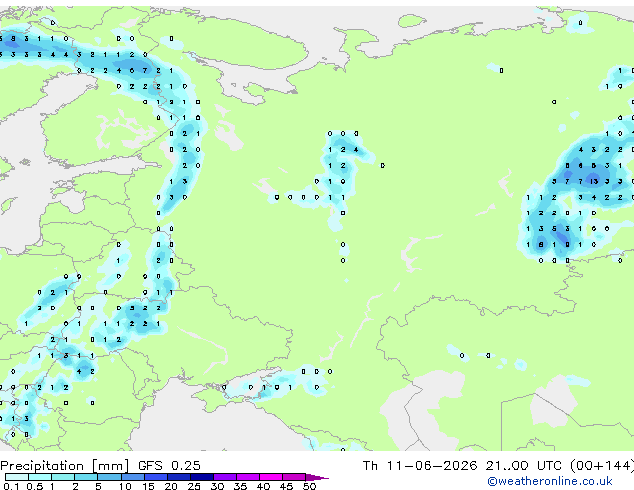Click the "Precipitation [mm]" title text
The image size is (634, 490).
(65, 466)
